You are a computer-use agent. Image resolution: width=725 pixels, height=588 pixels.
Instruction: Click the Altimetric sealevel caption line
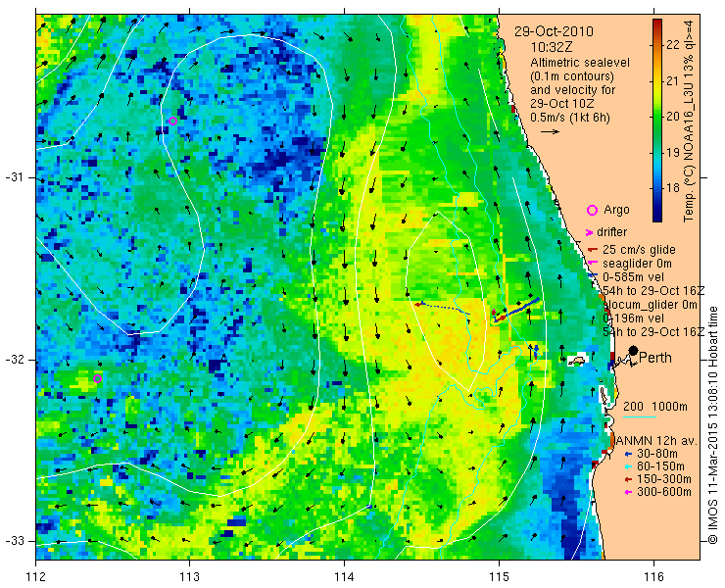(x=580, y=63)
